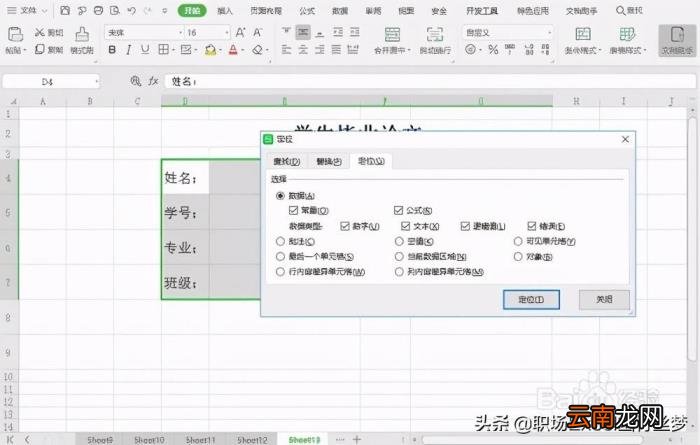Image resolution: width=700 pixels, height=445 pixels.
Task: Select the 当前数据区域 radio button
Action: click(399, 257)
